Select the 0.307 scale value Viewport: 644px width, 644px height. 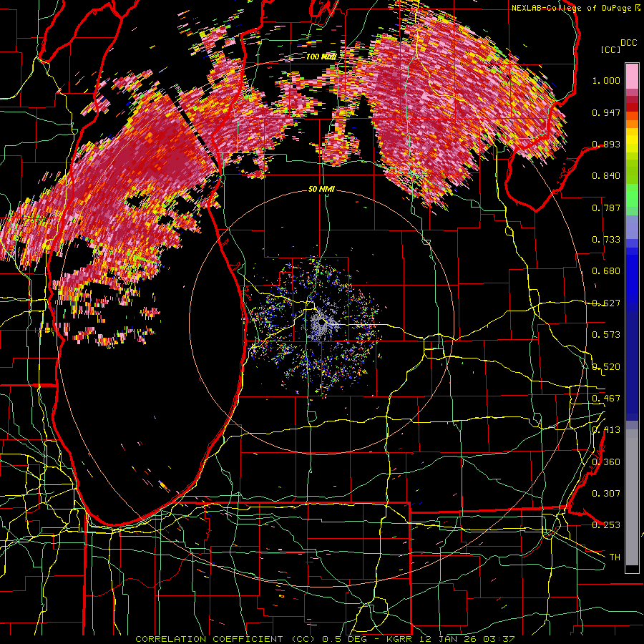(606, 494)
